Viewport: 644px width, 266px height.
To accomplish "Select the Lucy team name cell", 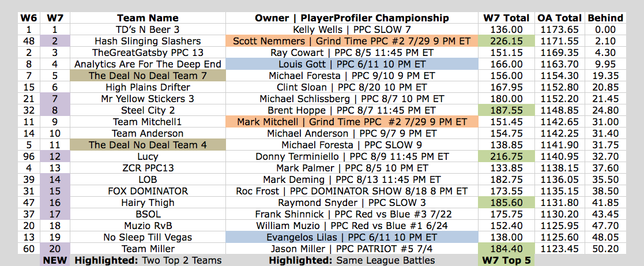I will coord(148,156).
